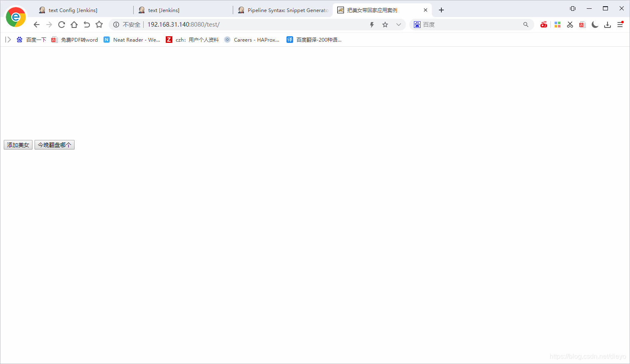Image resolution: width=630 pixels, height=364 pixels.
Task: Click the favorites star next to the undo arrow
Action: (99, 25)
